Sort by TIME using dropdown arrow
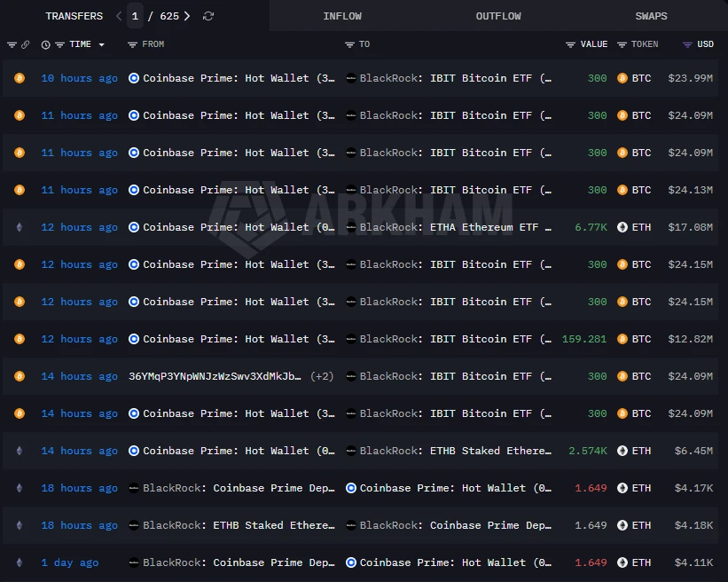728x582 pixels. (x=102, y=45)
